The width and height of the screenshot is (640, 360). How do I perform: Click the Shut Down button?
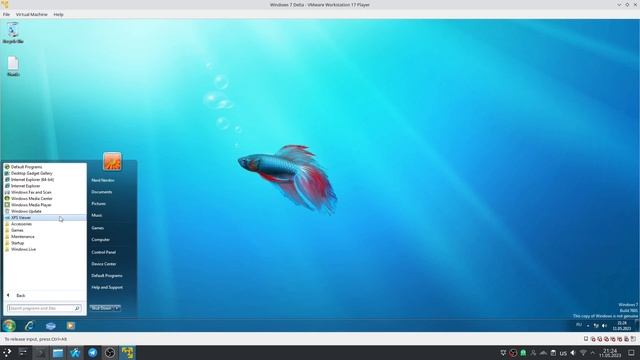click(101, 308)
